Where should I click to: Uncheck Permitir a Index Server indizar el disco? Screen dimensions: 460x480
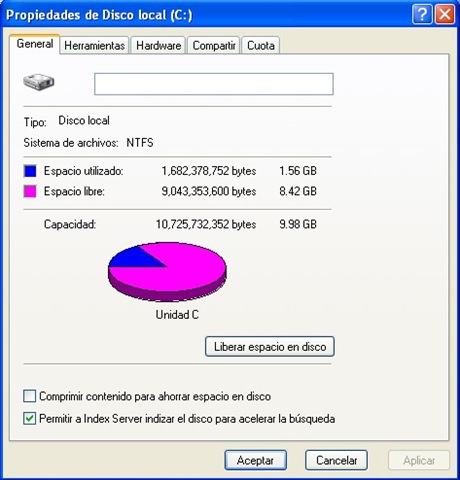[30, 419]
